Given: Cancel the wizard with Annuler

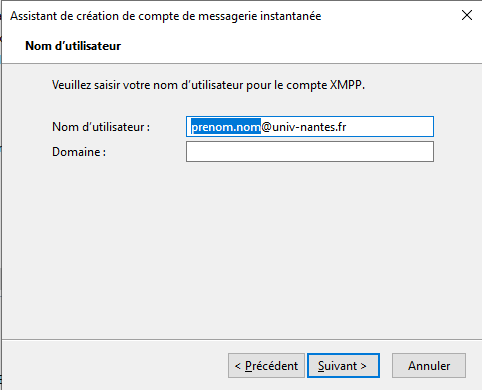Looking at the screenshot, I should pyautogui.click(x=429, y=366).
